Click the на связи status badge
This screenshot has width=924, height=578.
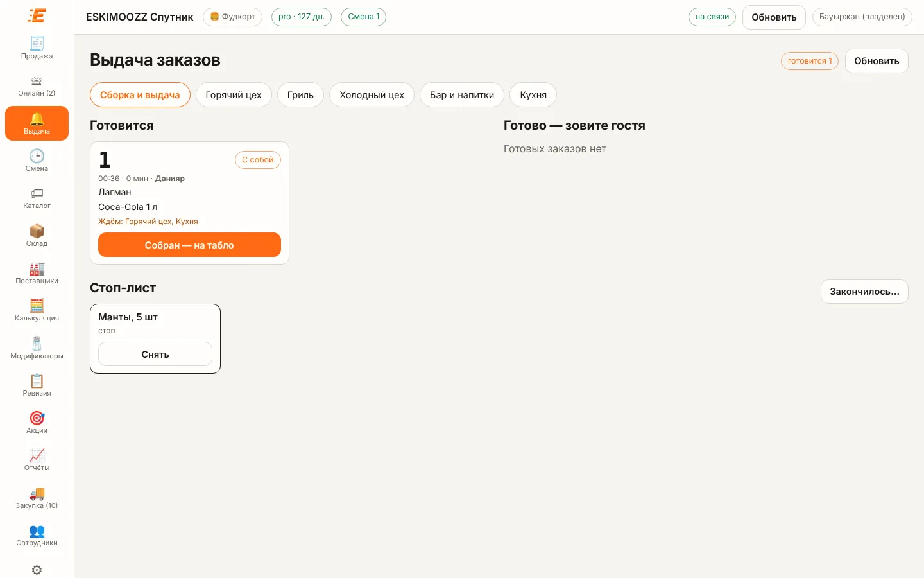[712, 17]
